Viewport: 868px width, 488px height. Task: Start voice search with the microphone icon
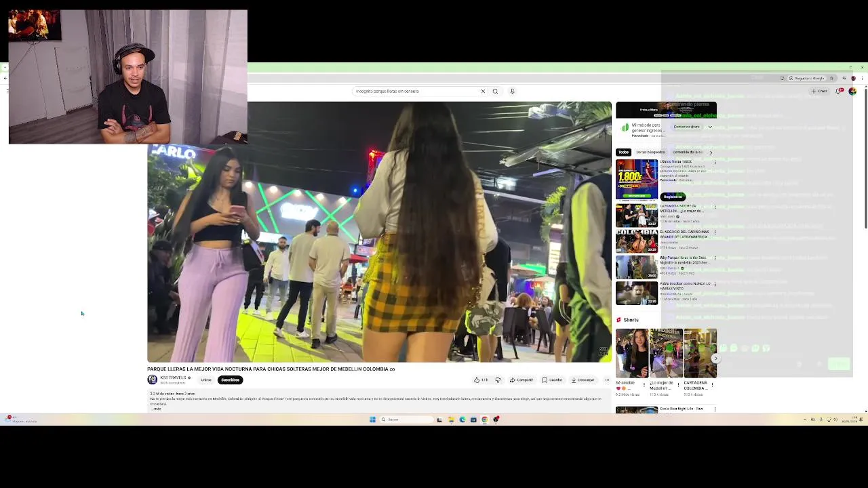point(512,91)
